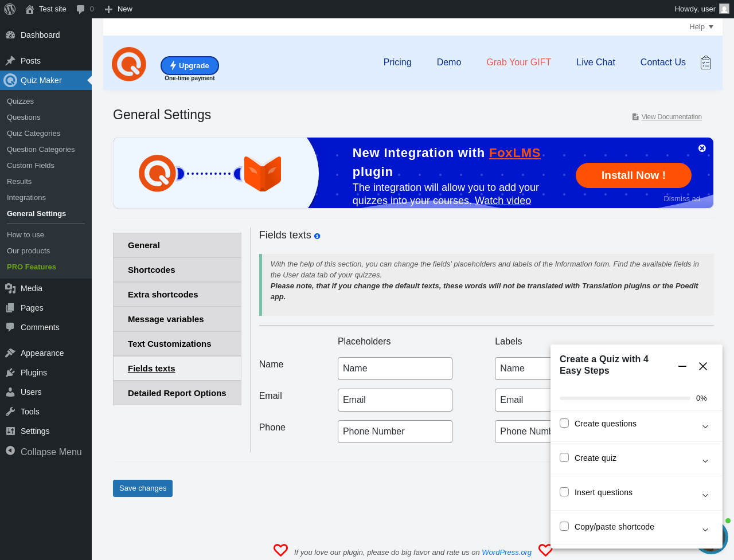Click the Phone Number placeholder input field
This screenshot has width=734, height=560.
395,432
